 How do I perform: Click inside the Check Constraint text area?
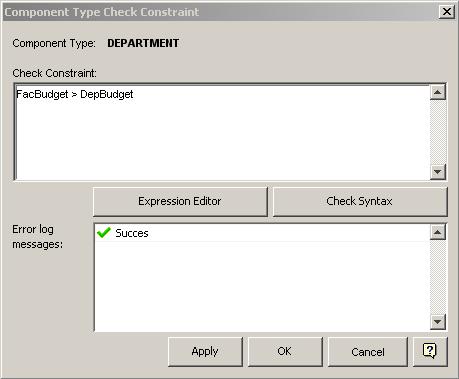point(223,132)
